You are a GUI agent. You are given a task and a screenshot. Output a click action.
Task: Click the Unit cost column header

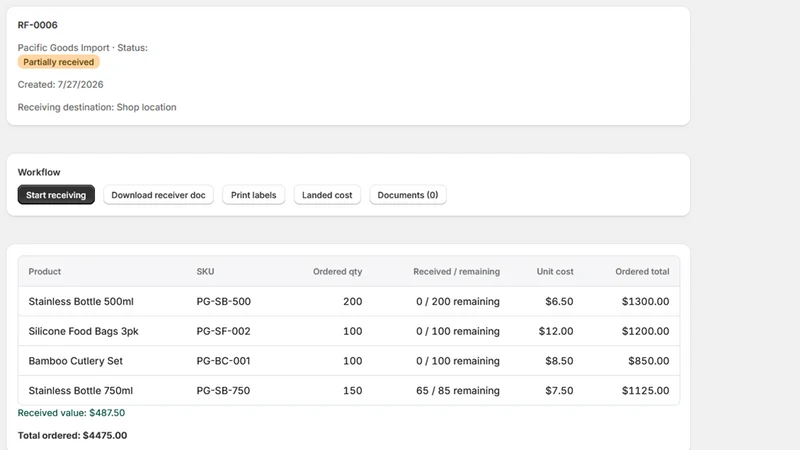(555, 271)
